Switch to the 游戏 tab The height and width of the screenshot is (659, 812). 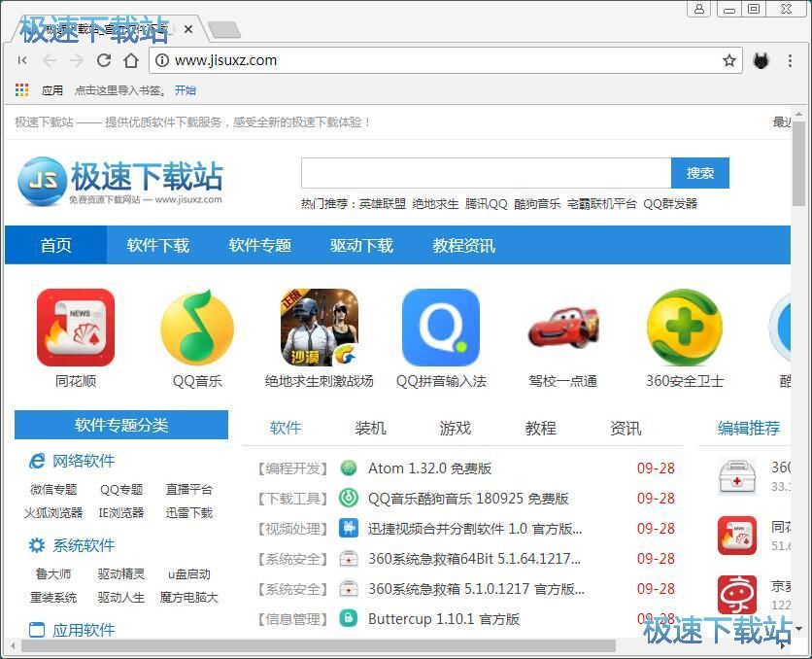tap(456, 428)
